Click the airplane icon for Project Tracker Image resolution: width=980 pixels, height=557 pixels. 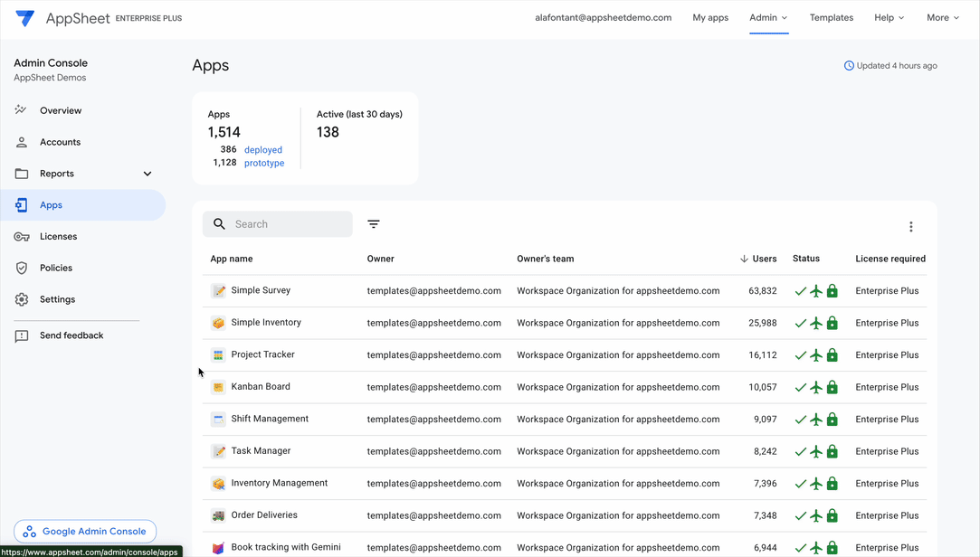tap(816, 355)
